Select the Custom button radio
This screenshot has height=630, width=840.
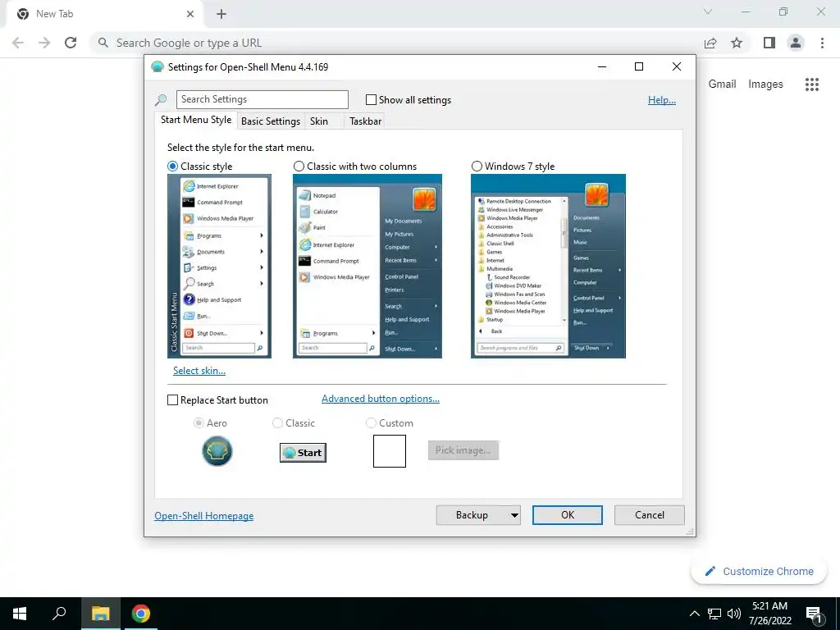pyautogui.click(x=371, y=423)
